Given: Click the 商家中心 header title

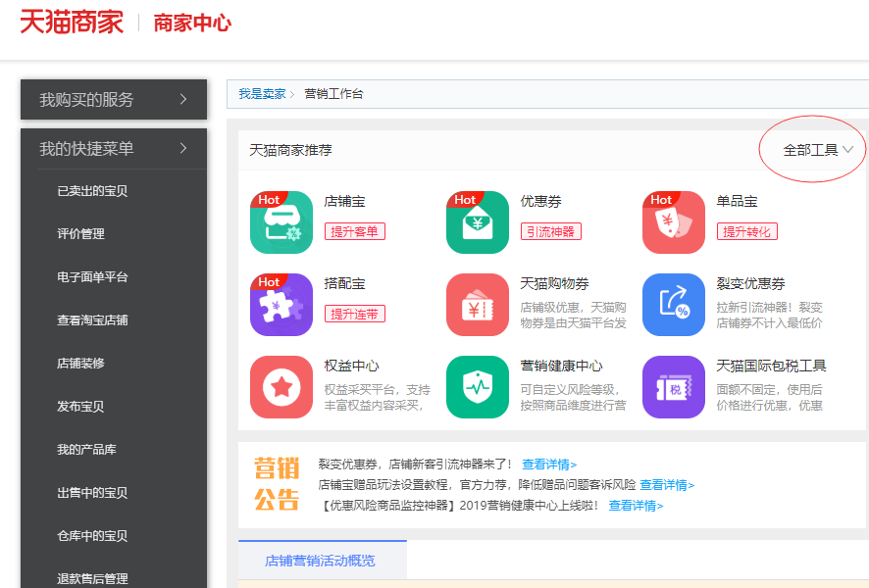Looking at the screenshot, I should [x=192, y=24].
